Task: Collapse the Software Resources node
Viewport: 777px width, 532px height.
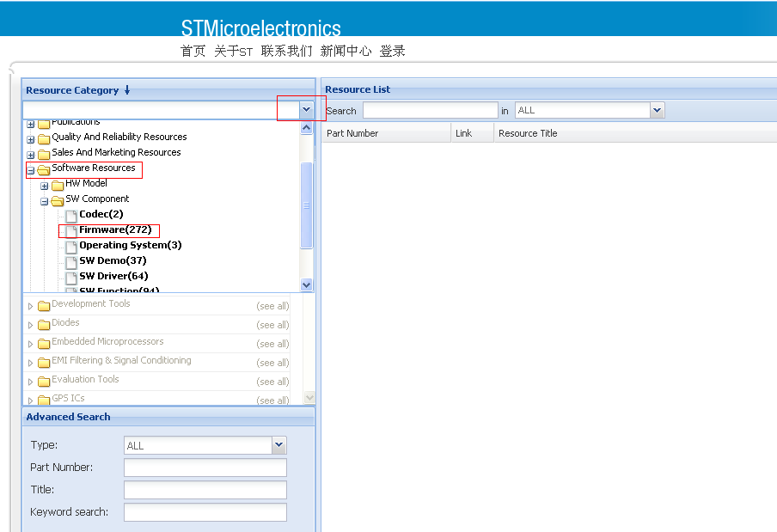Action: point(31,170)
